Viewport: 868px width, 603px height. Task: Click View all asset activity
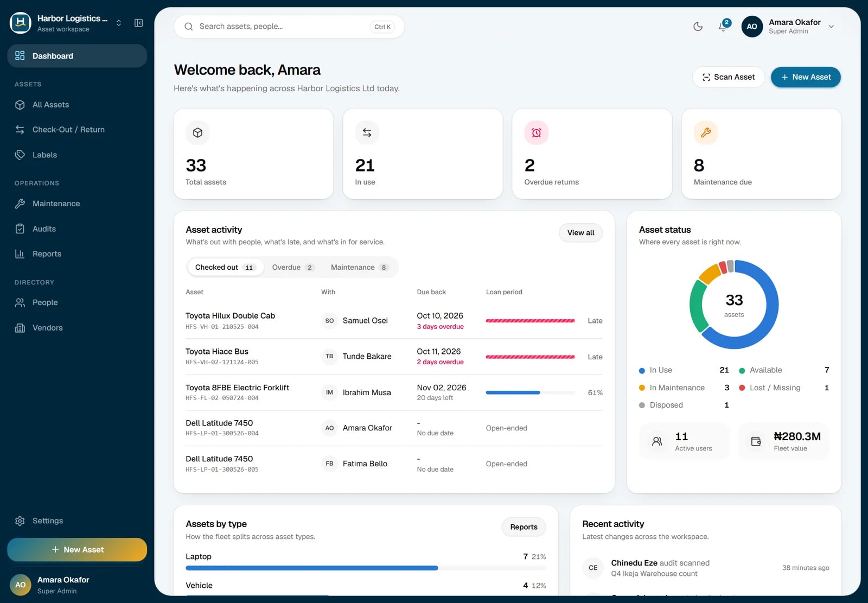coord(580,233)
